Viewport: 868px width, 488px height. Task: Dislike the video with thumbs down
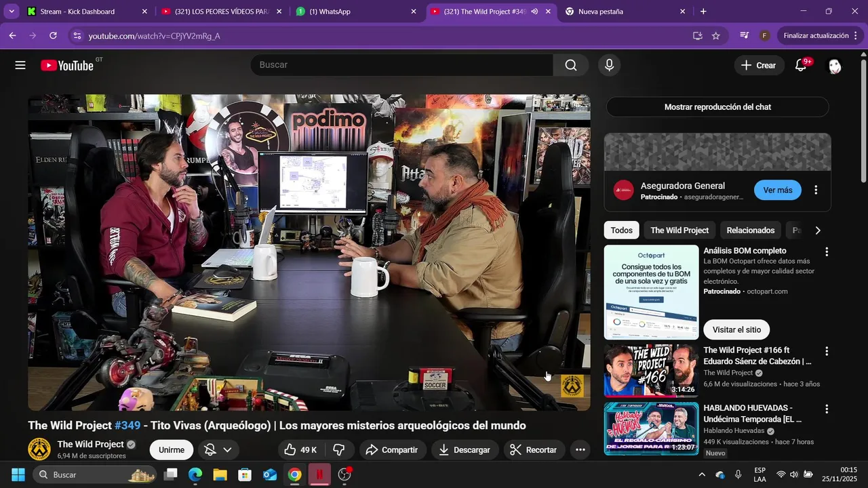tap(339, 450)
